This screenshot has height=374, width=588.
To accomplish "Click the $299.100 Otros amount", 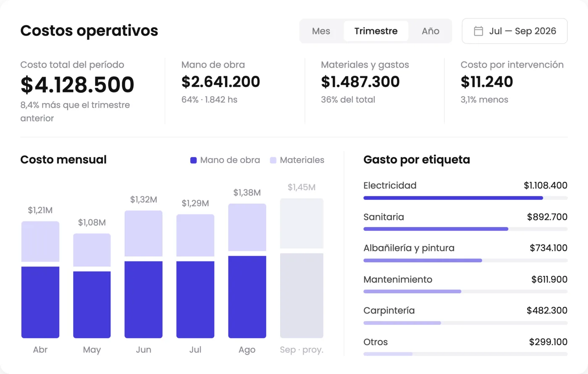I will (x=548, y=342).
